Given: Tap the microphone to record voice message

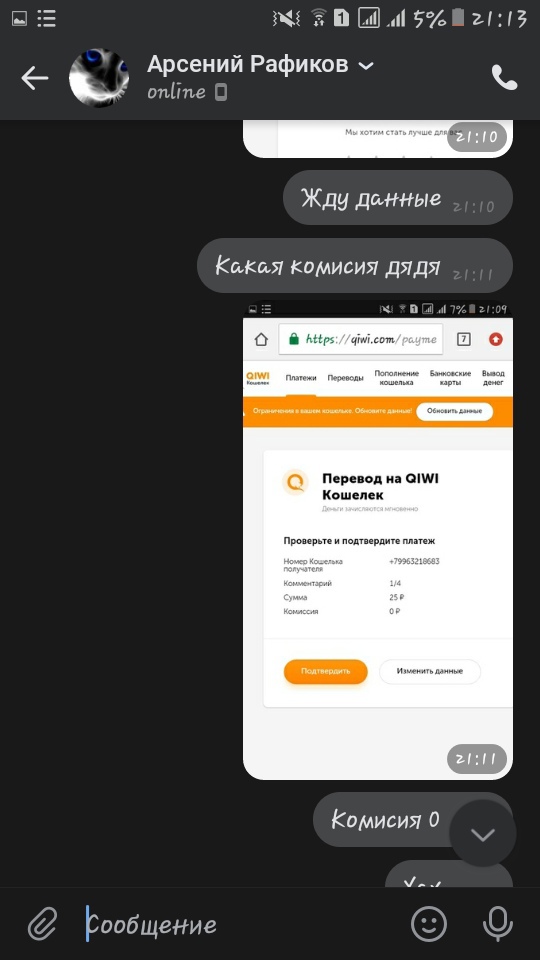Looking at the screenshot, I should point(498,924).
